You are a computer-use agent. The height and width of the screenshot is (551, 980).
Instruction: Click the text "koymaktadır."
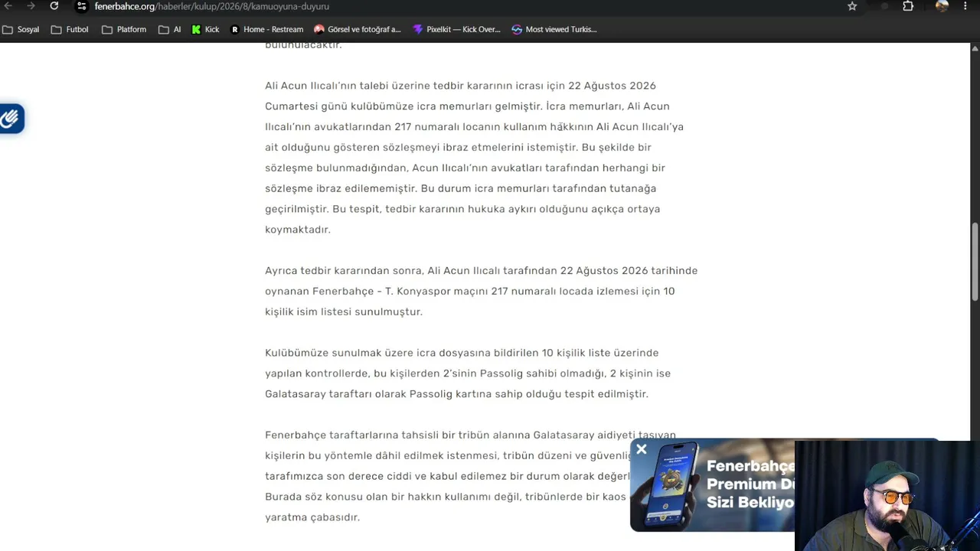pos(298,230)
